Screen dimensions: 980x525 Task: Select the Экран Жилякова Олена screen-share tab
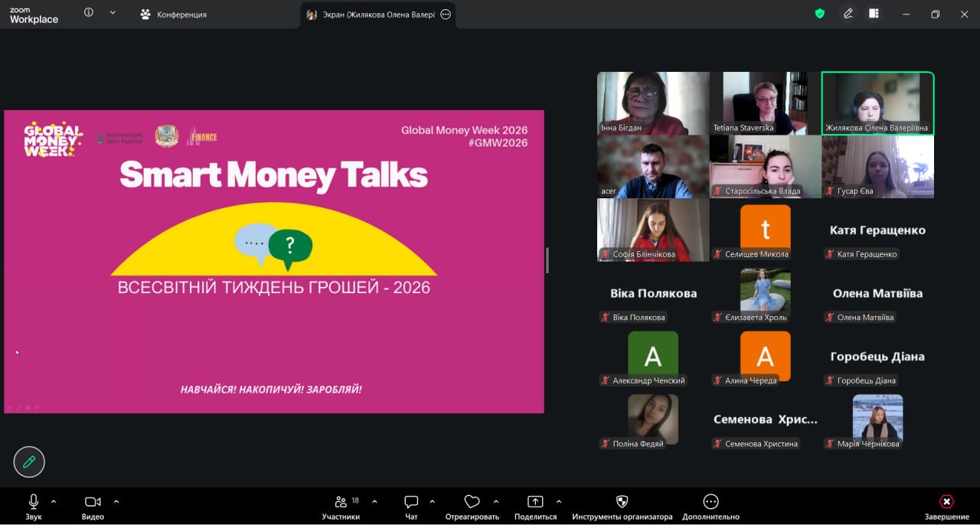point(371,15)
